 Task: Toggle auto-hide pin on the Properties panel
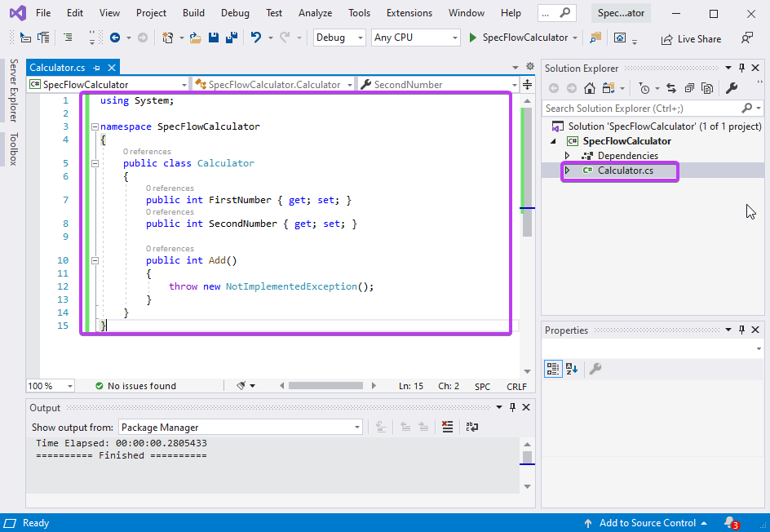click(x=742, y=330)
